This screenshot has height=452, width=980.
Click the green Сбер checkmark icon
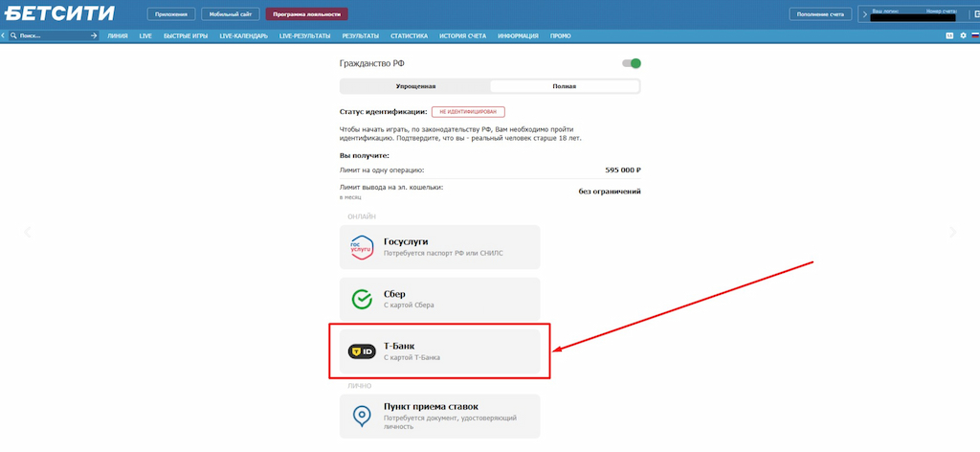click(361, 300)
